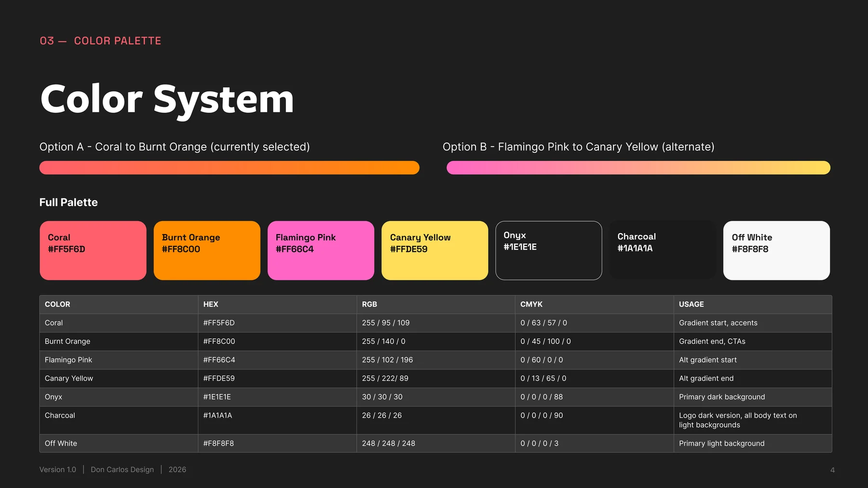Screen dimensions: 868x488
Task: Click the #FF8C00 hex cell in table
Action: [277, 342]
